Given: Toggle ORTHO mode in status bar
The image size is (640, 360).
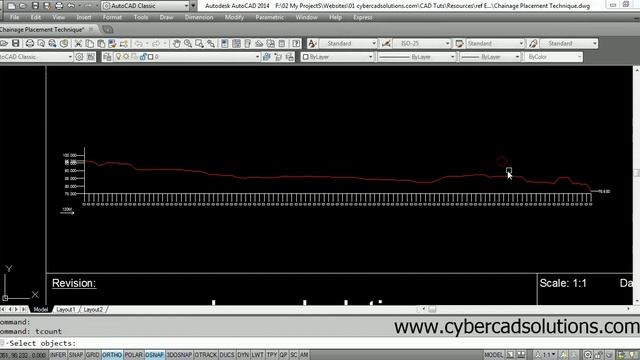Looking at the screenshot, I should (x=112, y=355).
